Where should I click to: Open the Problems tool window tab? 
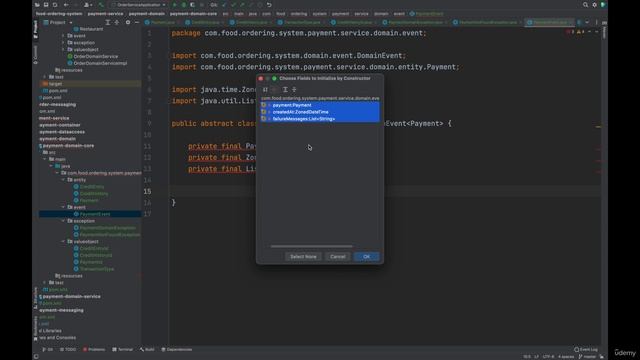(x=94, y=350)
